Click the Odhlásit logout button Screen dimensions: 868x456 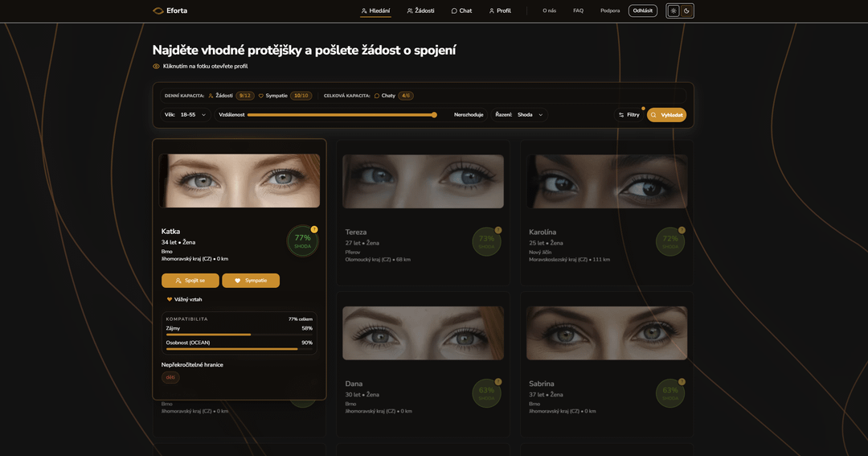coord(642,10)
